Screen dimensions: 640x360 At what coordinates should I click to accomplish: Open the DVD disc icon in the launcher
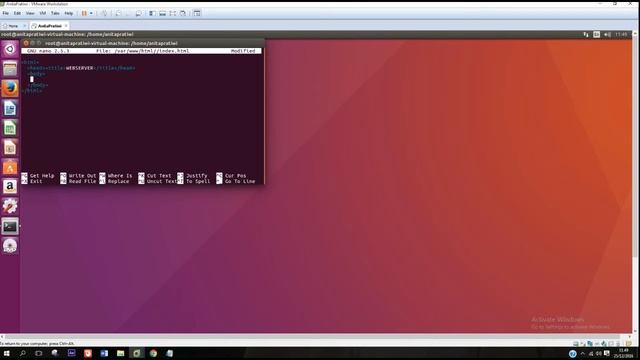(x=10, y=246)
